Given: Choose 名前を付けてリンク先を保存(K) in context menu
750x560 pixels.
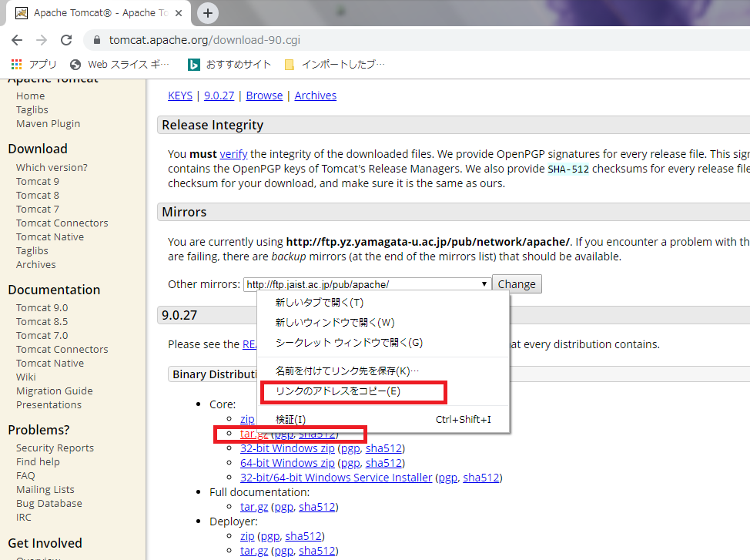Looking at the screenshot, I should coord(383,371).
